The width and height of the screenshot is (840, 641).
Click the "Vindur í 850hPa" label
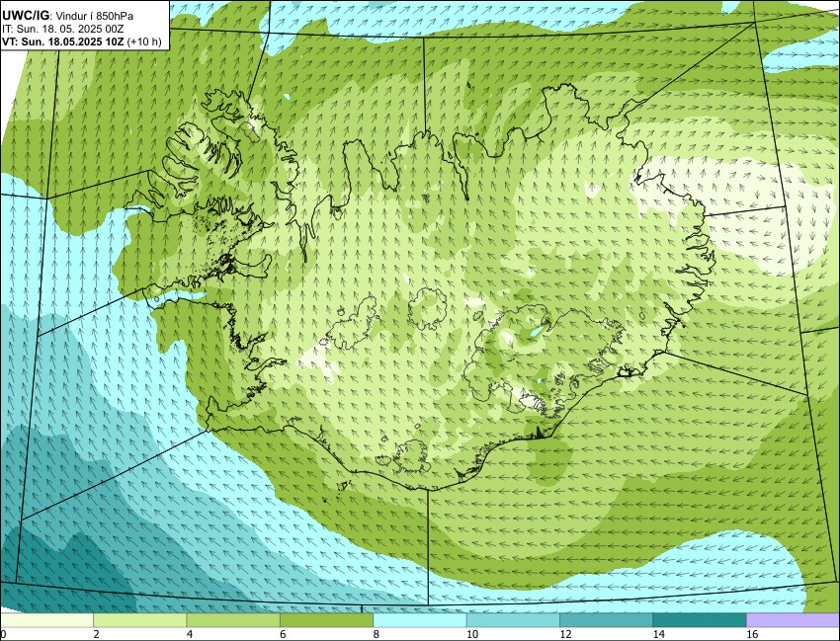pyautogui.click(x=94, y=16)
